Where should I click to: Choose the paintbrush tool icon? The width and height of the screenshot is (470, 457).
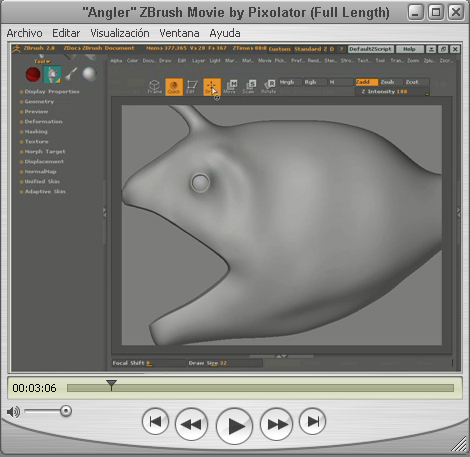click(71, 74)
